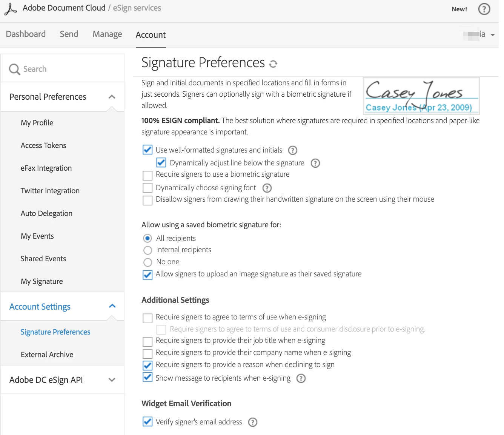Screen dimensions: 504x435
Task: Toggle Dynamically adjust line below the signature
Action: pos(161,163)
